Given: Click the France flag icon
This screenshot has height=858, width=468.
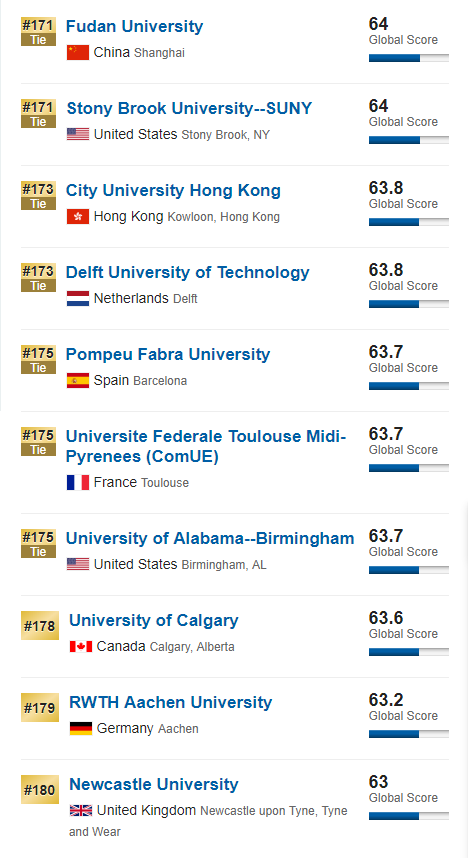Looking at the screenshot, I should [x=78, y=482].
